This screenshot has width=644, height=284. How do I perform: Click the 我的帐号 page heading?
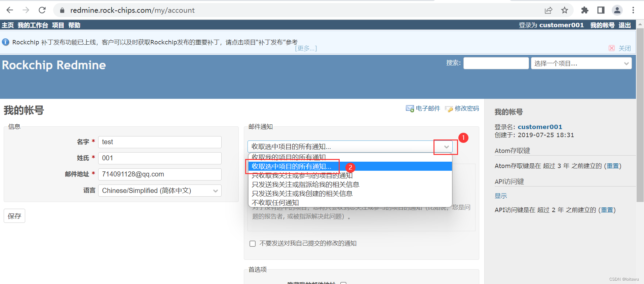[x=24, y=110]
